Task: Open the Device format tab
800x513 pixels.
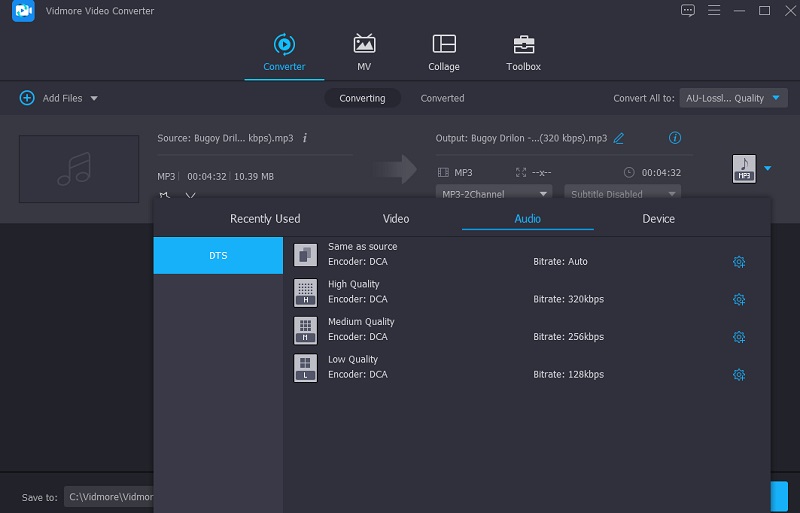Action: [x=658, y=219]
